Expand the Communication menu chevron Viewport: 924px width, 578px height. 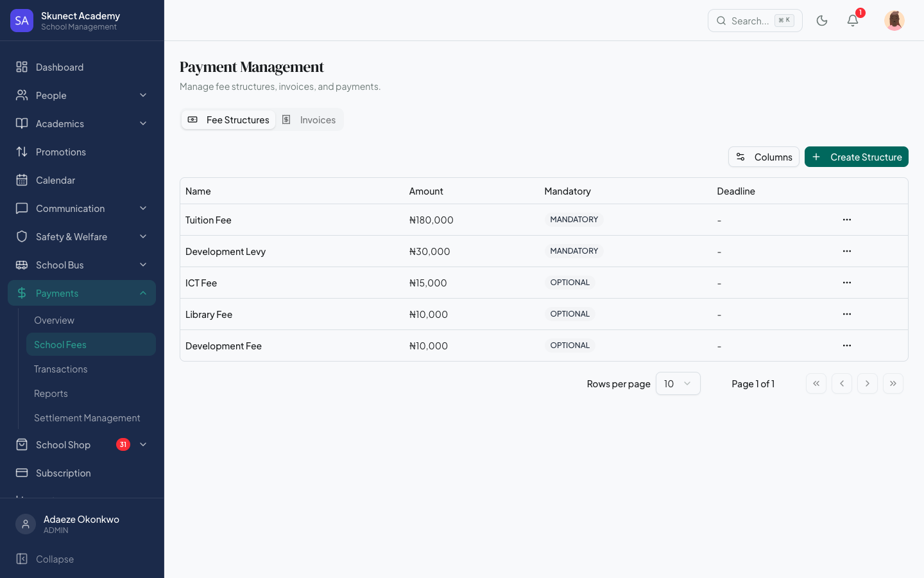143,208
